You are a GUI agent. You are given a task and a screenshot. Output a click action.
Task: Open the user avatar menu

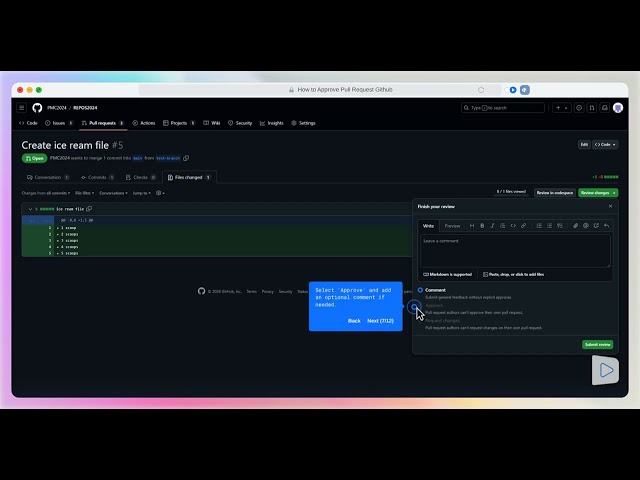(x=618, y=108)
